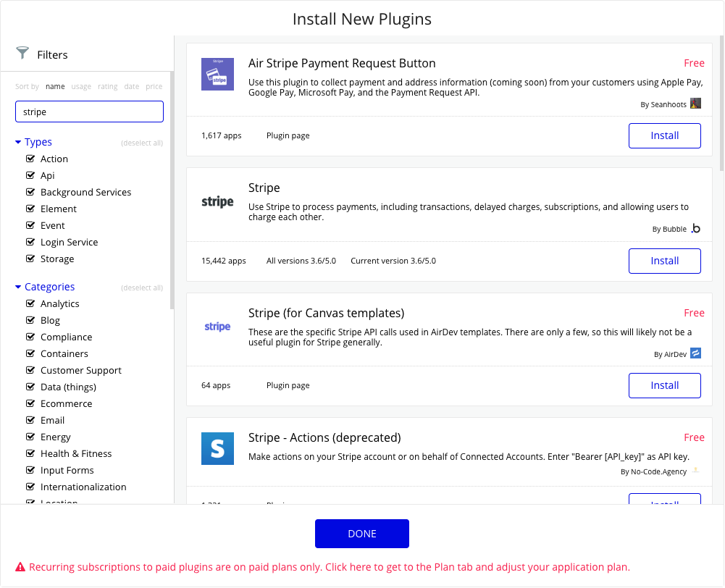The width and height of the screenshot is (725, 588).
Task: Click deselect all for Types
Action: [x=142, y=143]
